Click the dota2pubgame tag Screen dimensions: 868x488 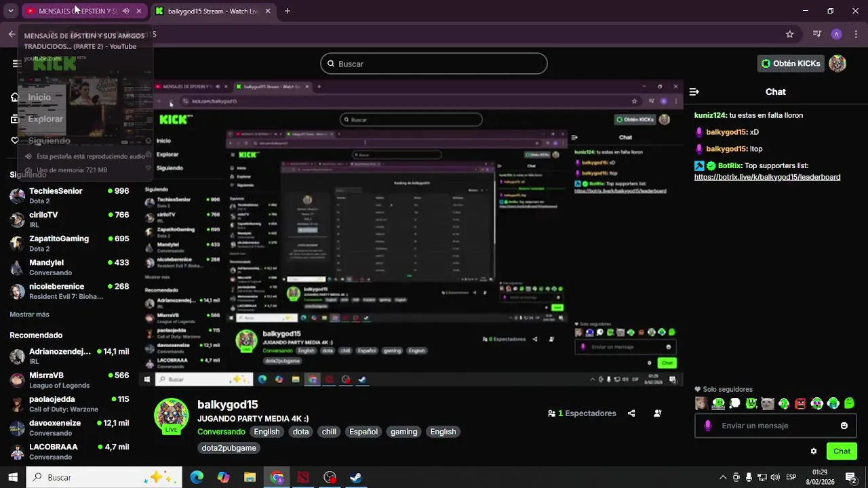tap(229, 448)
